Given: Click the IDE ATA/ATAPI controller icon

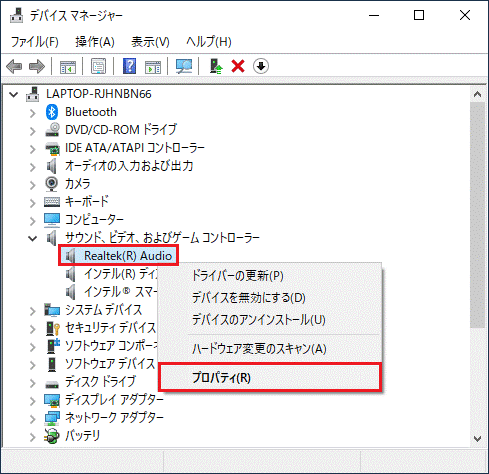Looking at the screenshot, I should [x=52, y=148].
